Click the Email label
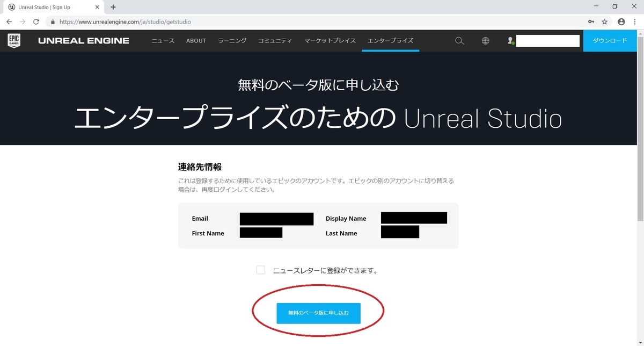Viewport: 644px width, 346px height. coord(200,219)
